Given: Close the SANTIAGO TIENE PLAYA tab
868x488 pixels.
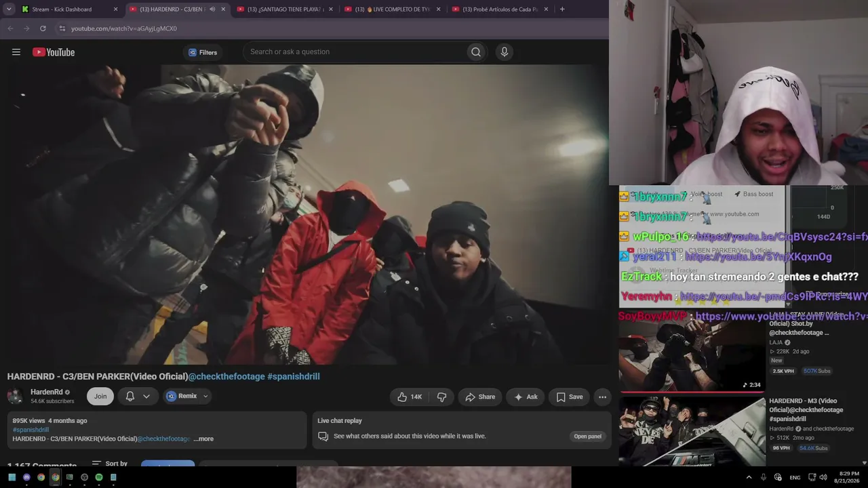Looking at the screenshot, I should click(x=331, y=9).
